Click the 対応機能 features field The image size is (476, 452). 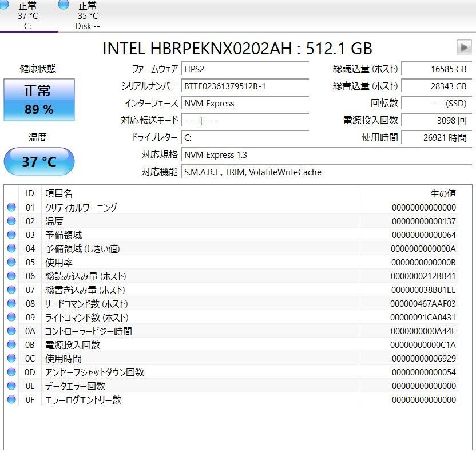326,172
